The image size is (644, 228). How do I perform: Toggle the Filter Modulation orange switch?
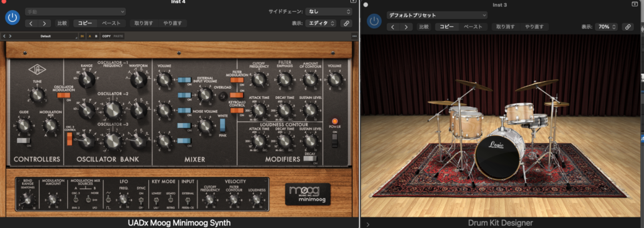coord(237,80)
